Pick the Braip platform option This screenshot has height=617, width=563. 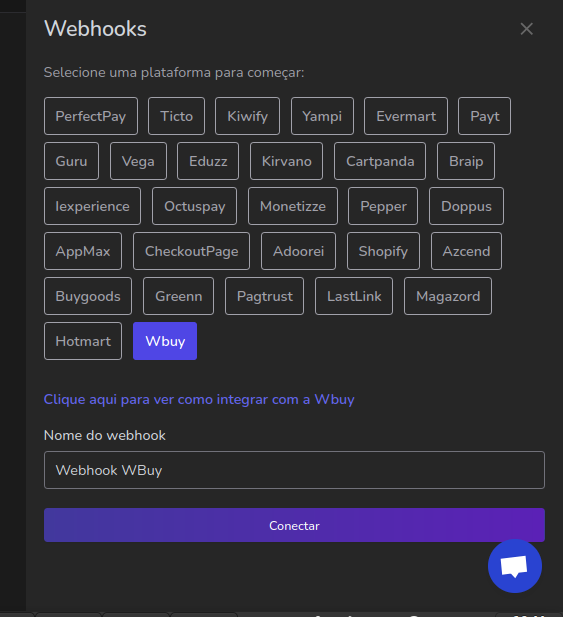[x=466, y=161]
